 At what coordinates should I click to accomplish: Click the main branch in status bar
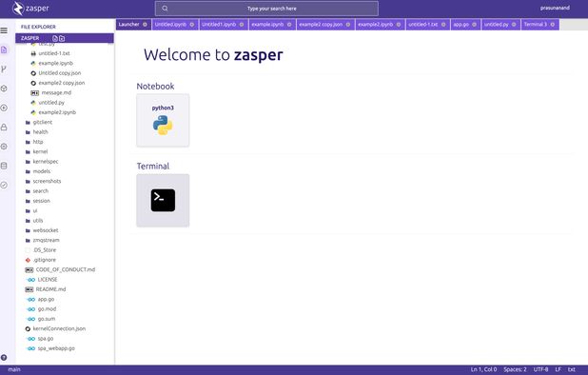coord(14,369)
